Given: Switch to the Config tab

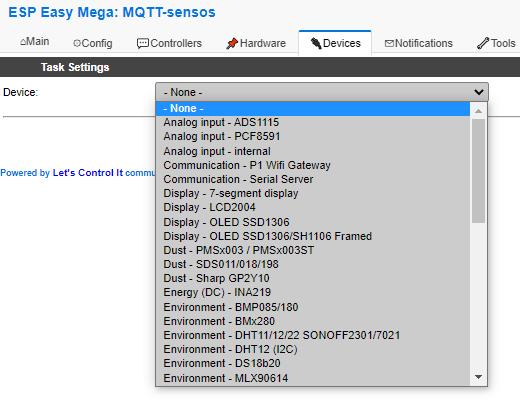Looking at the screenshot, I should point(93,43).
